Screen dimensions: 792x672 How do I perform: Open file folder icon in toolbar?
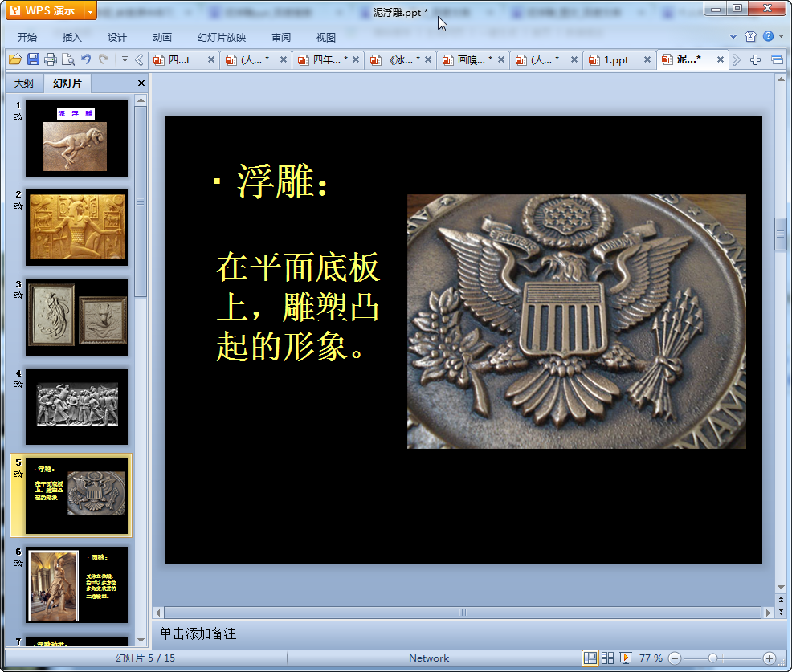click(x=15, y=59)
